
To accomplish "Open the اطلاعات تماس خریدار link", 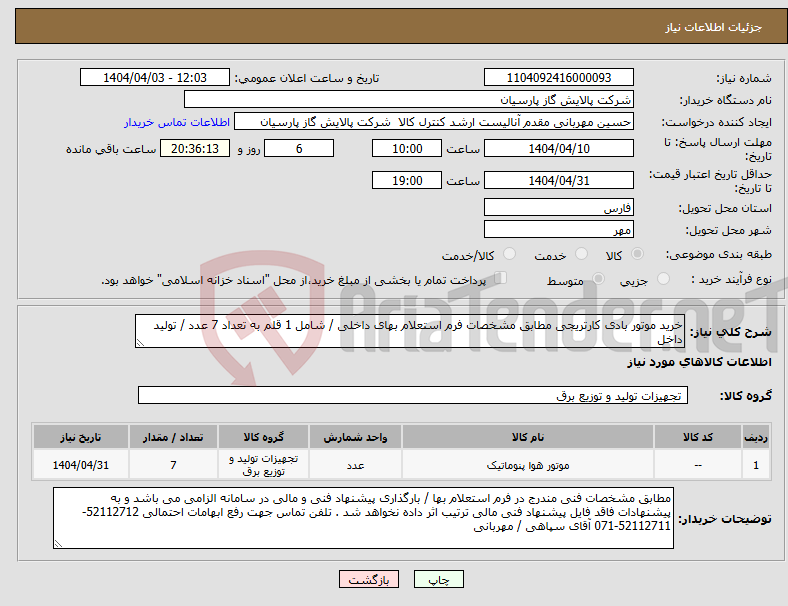I will pos(177,122).
